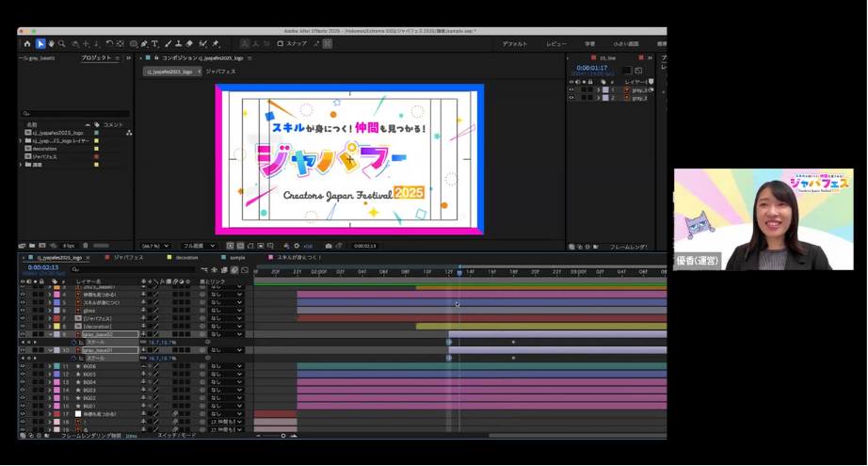Image resolution: width=868 pixels, height=466 pixels.
Task: Click the viewer color management icon
Action: [x=286, y=246]
